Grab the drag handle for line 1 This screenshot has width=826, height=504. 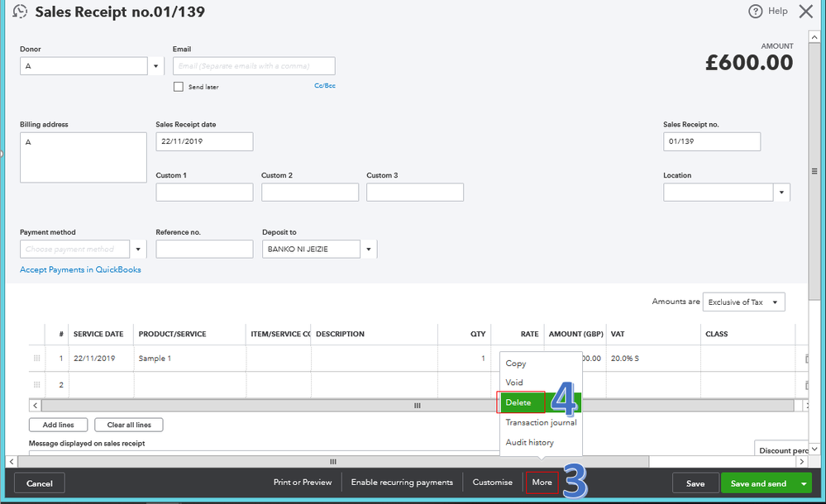pyautogui.click(x=37, y=358)
